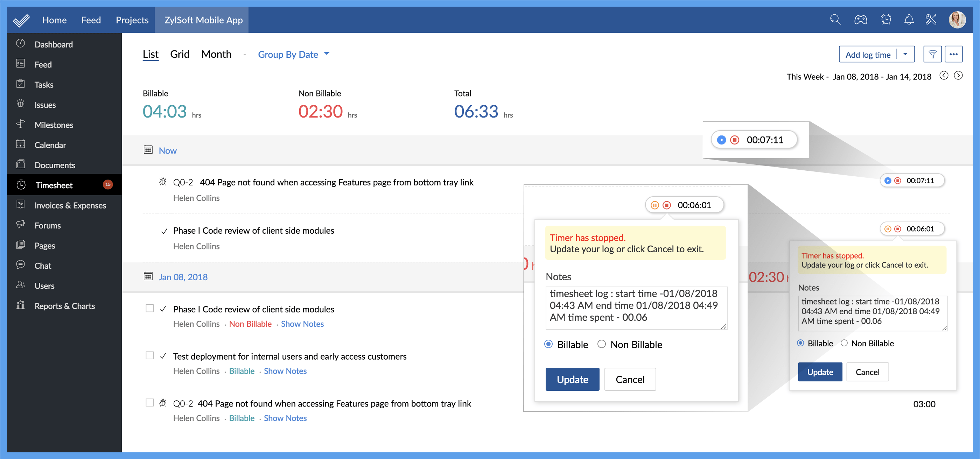Stop the 00:07:11 timer on right
980x459 pixels.
click(x=898, y=181)
